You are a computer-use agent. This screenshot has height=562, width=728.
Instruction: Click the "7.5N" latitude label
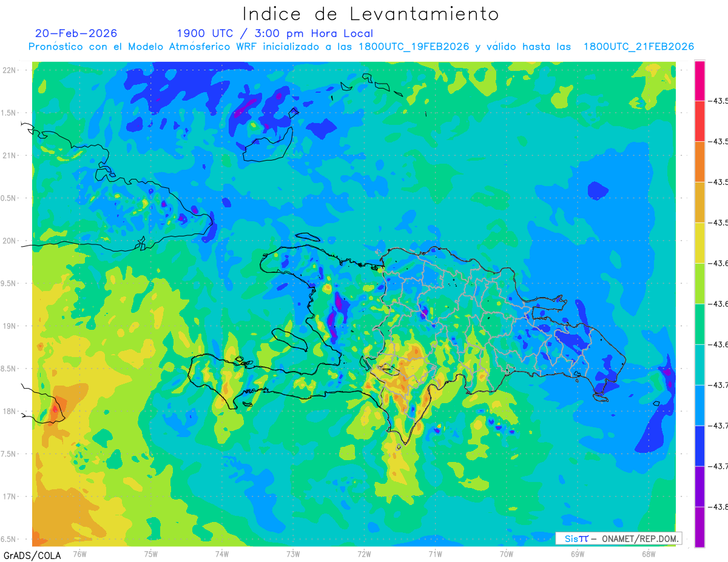click(9, 454)
